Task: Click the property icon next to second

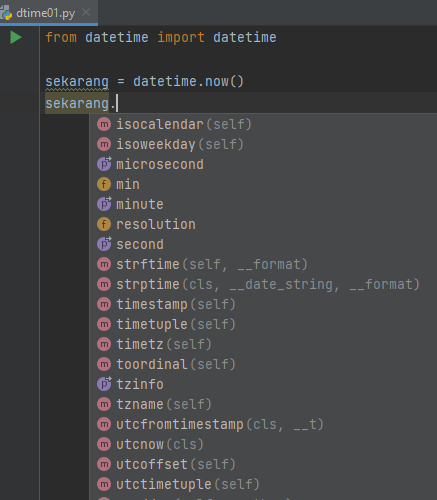Action: (x=104, y=244)
